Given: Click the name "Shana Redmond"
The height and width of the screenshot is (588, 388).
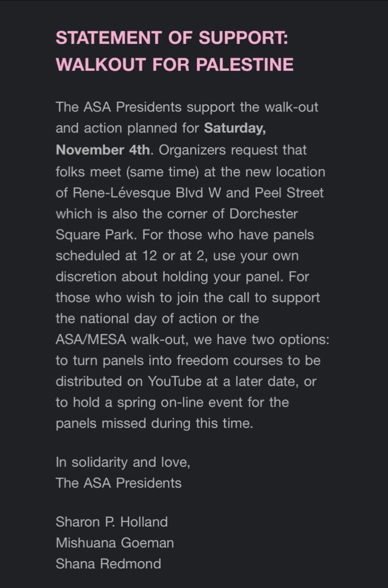Looking at the screenshot, I should [x=108, y=564].
